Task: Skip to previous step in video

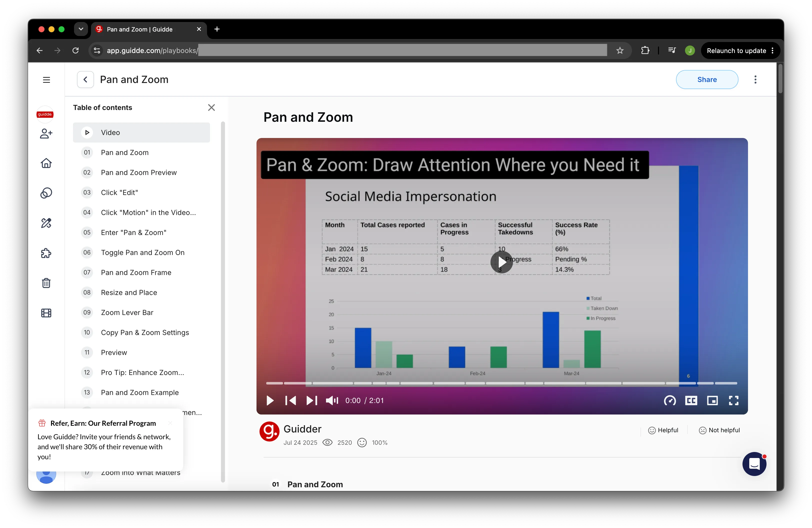Action: (290, 400)
